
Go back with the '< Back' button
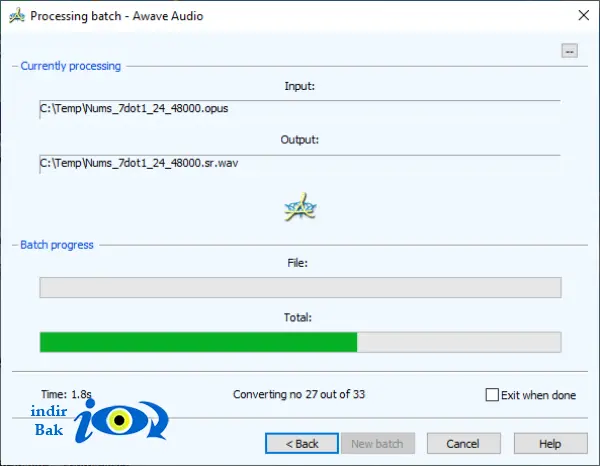pos(302,443)
